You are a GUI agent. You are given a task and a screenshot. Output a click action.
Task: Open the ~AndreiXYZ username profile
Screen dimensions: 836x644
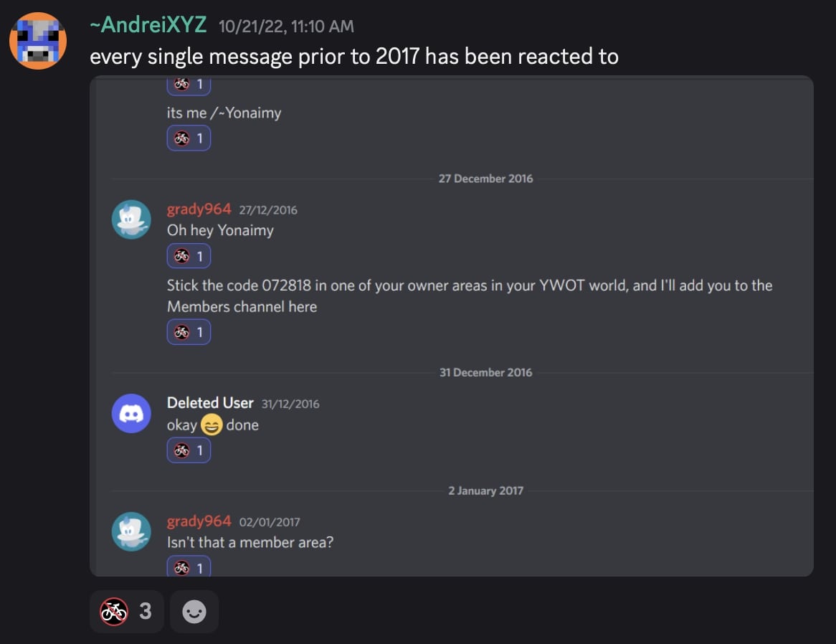tap(148, 26)
